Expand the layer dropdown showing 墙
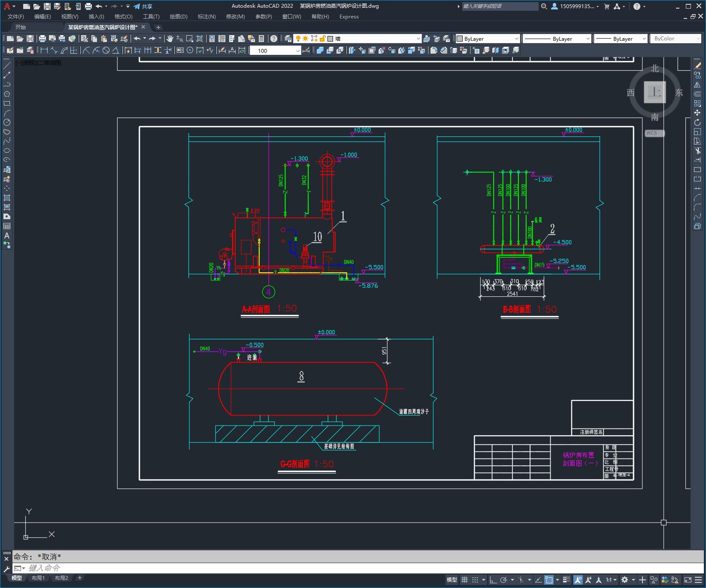 [418, 39]
